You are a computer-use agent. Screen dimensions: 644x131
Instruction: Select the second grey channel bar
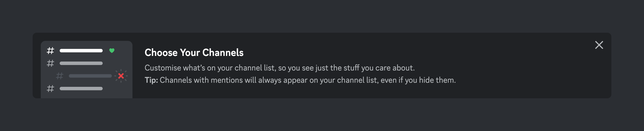click(81, 63)
